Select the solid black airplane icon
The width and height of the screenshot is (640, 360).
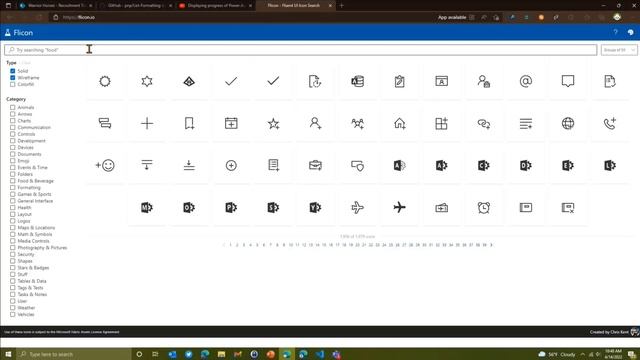400,207
